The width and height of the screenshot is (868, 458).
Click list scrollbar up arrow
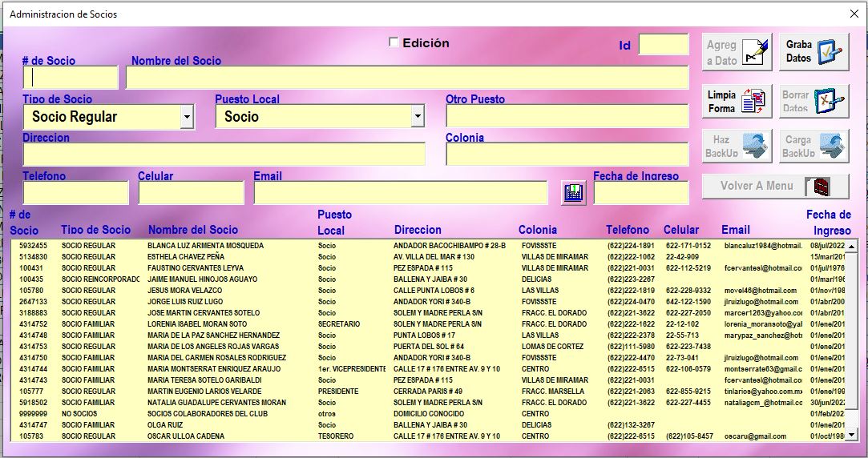(x=851, y=246)
